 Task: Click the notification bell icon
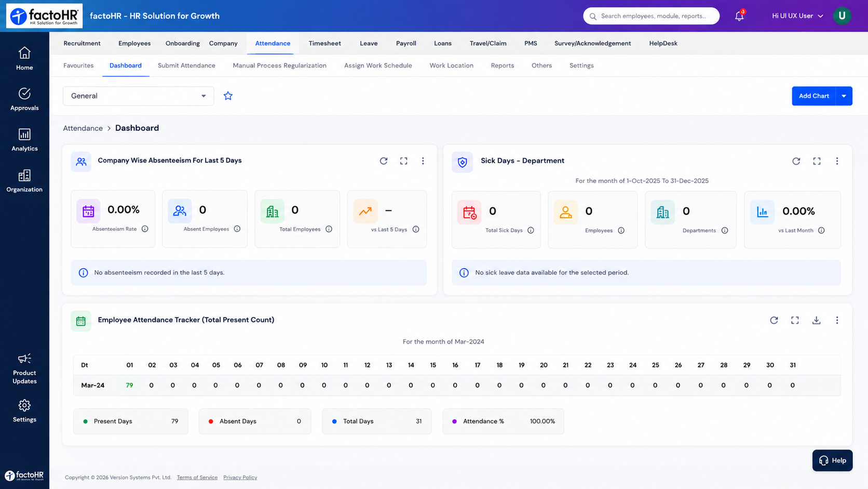(739, 16)
